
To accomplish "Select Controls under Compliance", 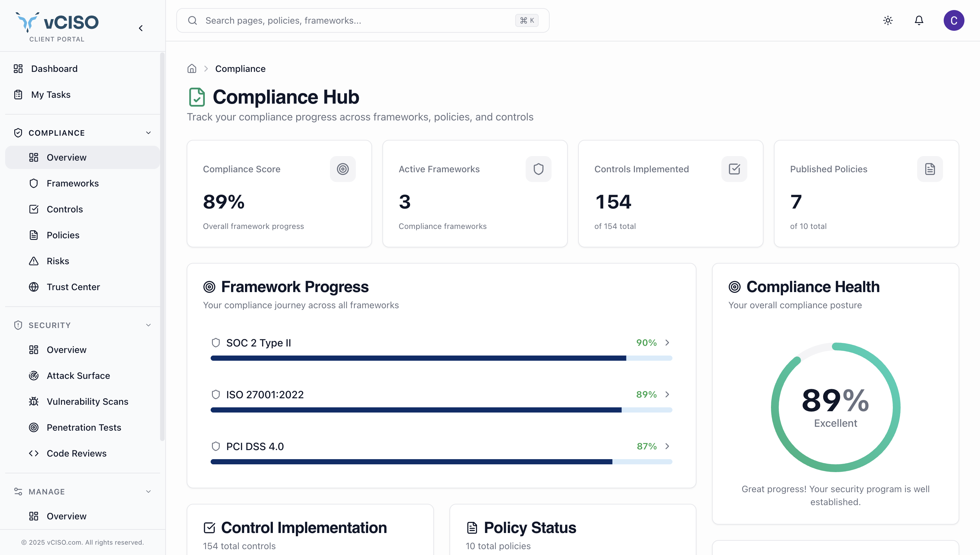I will pyautogui.click(x=82, y=209).
